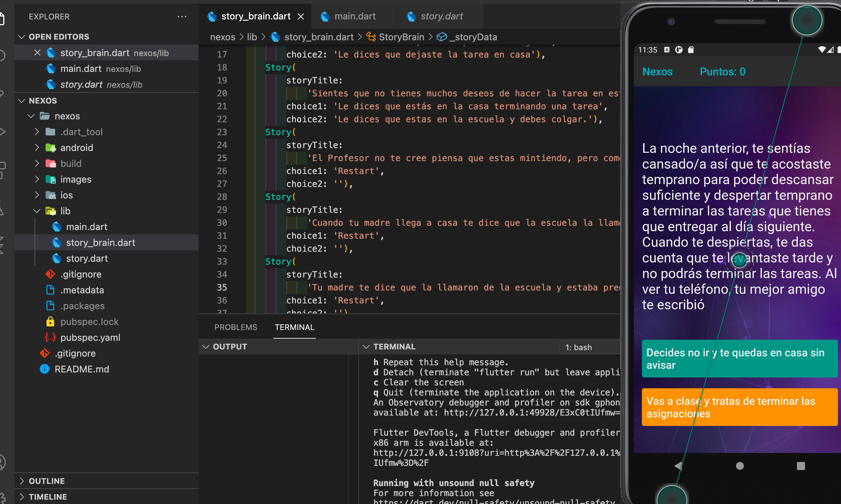Close the story_brain.dart editor tab
Screen dimensions: 841x504
click(301, 17)
